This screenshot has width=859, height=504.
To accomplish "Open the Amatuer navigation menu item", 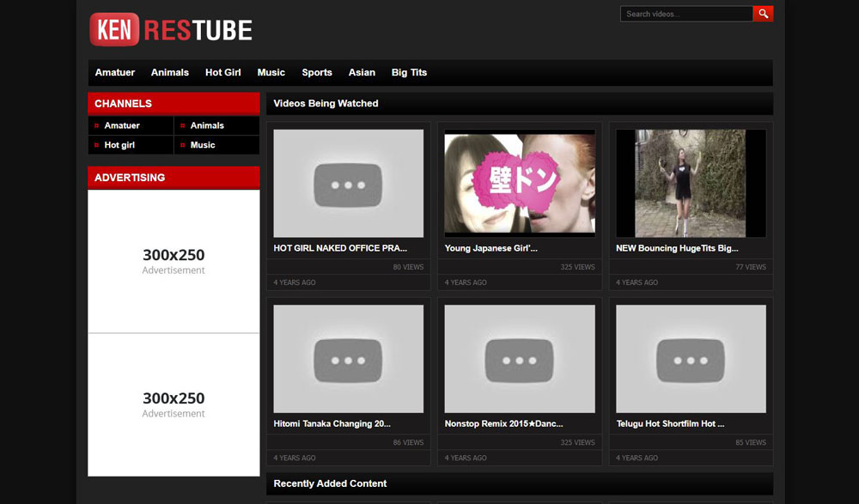I will point(115,72).
